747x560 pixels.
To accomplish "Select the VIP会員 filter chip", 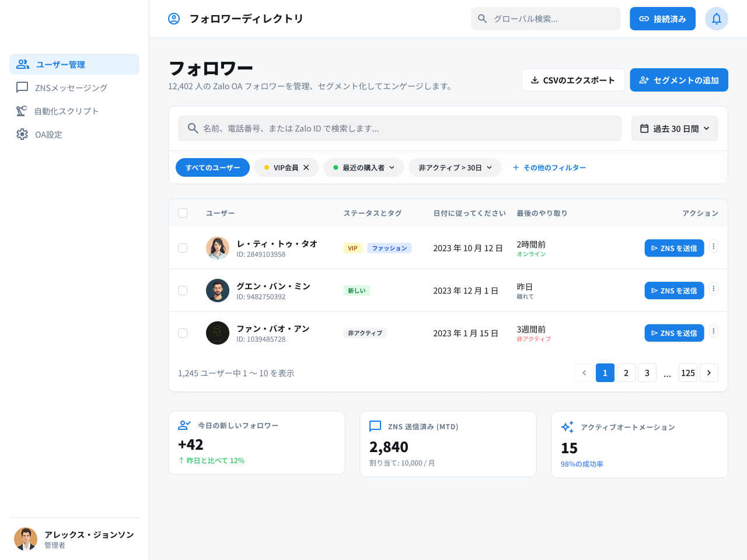I will click(x=285, y=167).
